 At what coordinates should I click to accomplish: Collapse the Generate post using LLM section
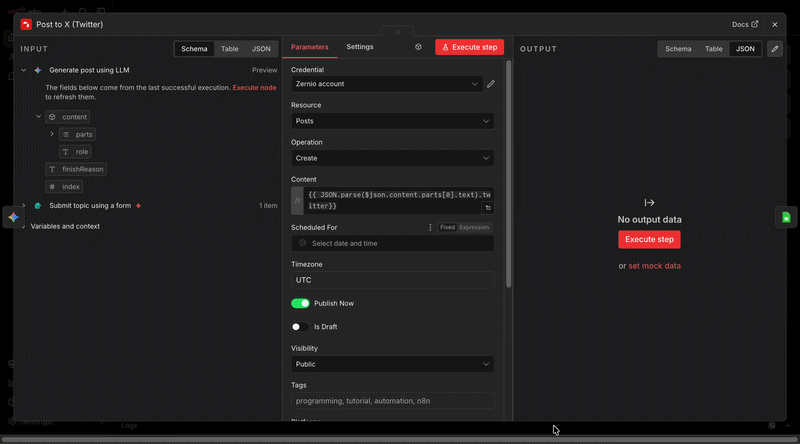click(x=23, y=70)
